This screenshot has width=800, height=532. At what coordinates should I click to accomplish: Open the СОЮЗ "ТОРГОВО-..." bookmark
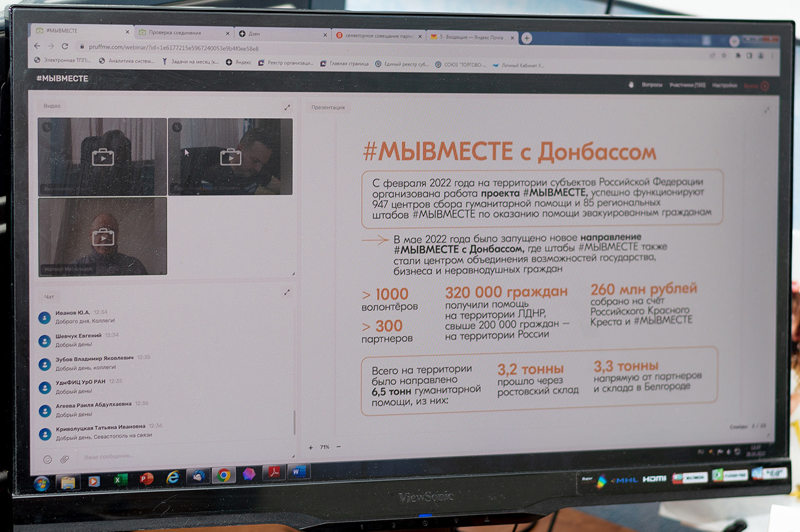coord(461,64)
